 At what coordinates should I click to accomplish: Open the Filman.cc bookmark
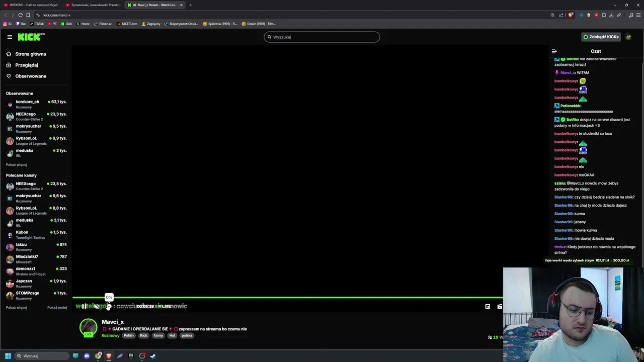[103, 24]
